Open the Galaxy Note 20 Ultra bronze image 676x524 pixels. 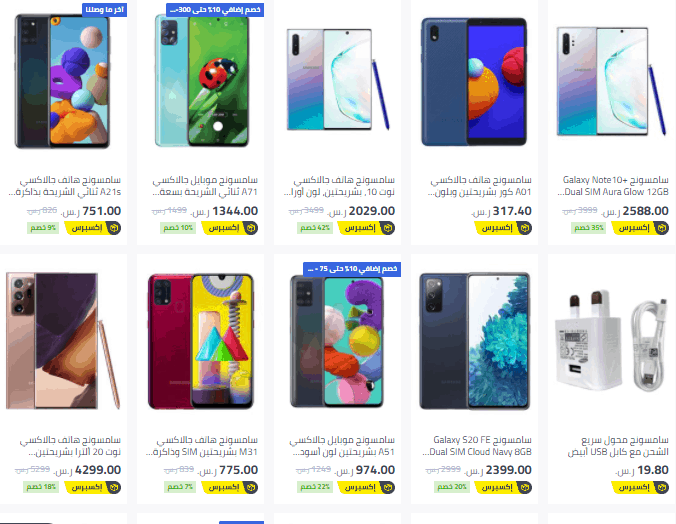[x=63, y=341]
